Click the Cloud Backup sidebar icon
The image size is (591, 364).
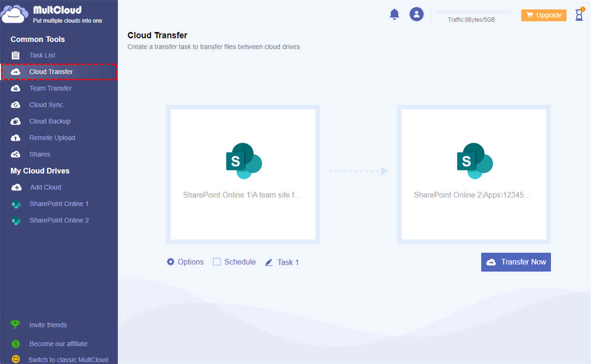(x=16, y=121)
